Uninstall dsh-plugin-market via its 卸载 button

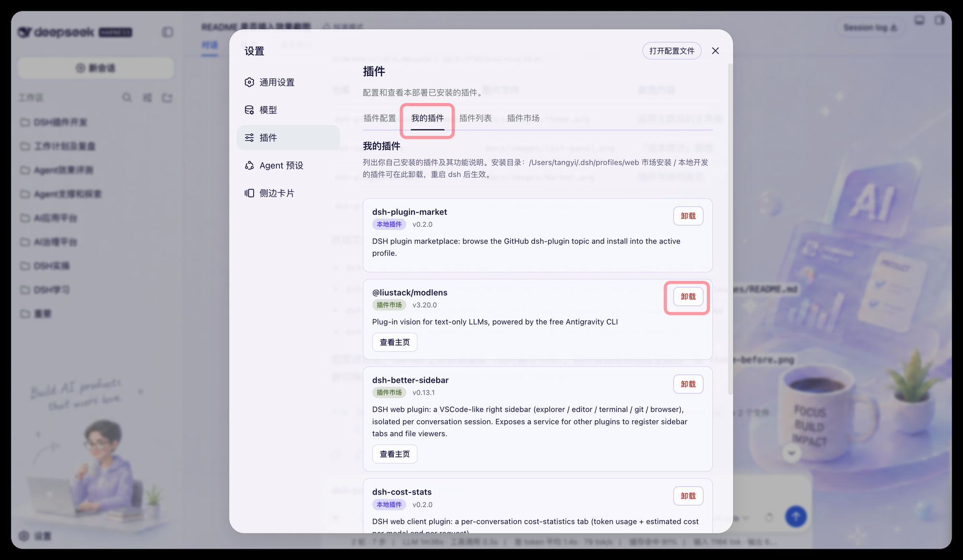click(x=688, y=216)
